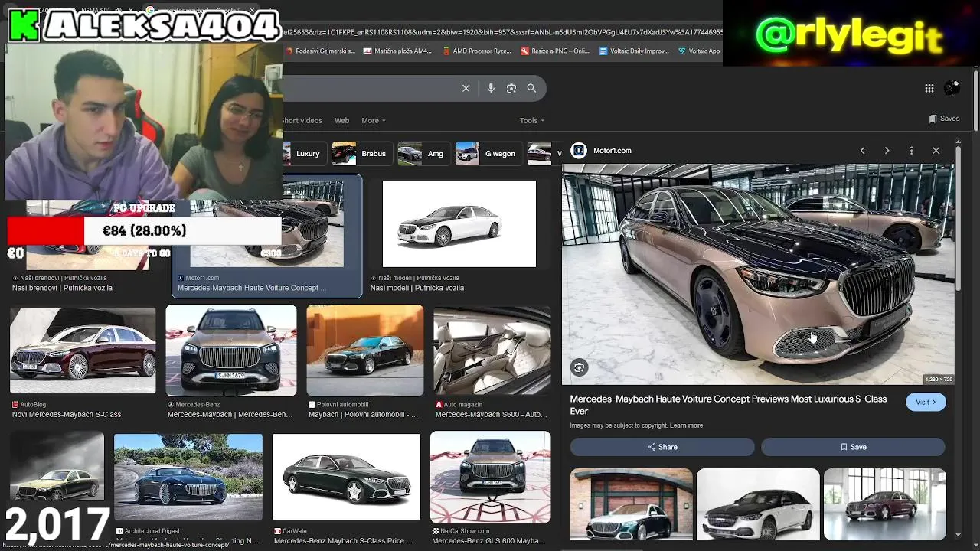Click 'Naši modeli | Putnička vozila' caption
Image resolution: width=980 pixels, height=551 pixels.
click(417, 288)
